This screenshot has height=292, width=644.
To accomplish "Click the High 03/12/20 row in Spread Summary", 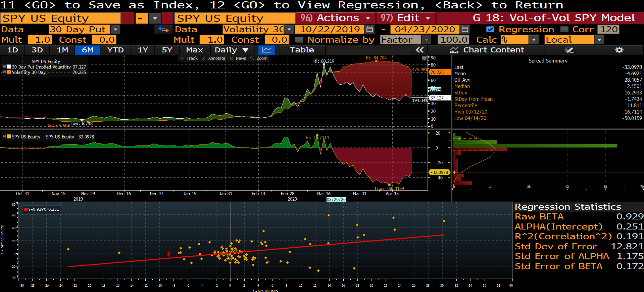I will [548, 112].
